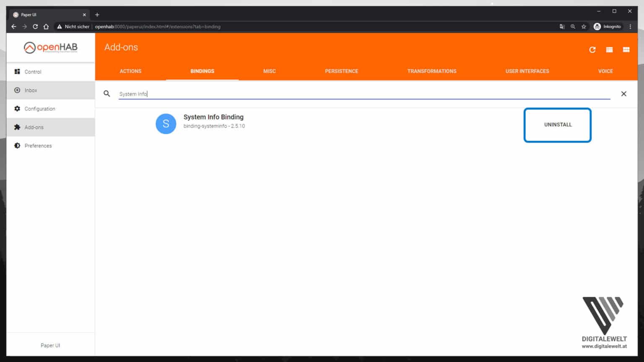Clear the search query with the X

[623, 93]
